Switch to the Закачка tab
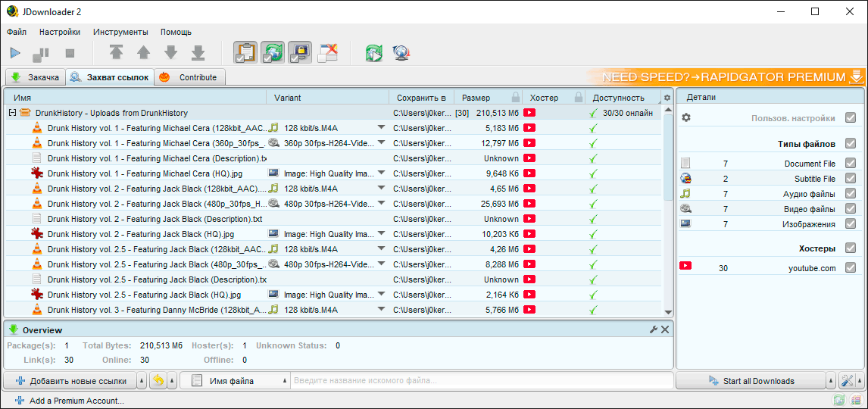 tap(35, 77)
